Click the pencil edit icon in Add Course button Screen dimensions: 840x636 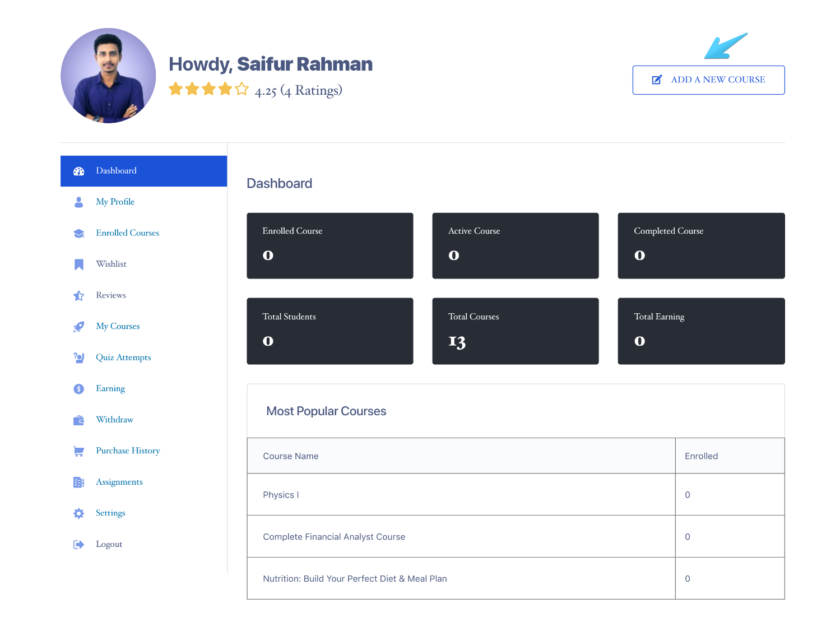[x=657, y=80]
